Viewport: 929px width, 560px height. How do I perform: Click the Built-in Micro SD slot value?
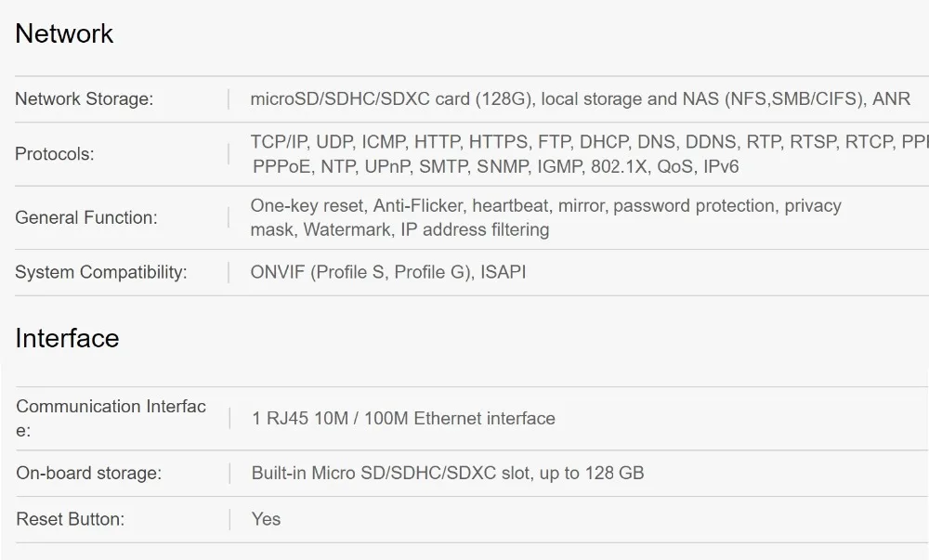pos(447,474)
